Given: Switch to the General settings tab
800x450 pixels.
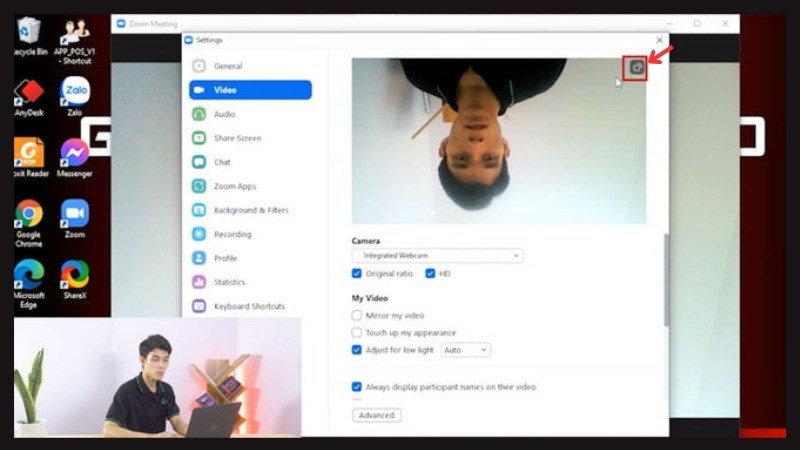Looking at the screenshot, I should point(227,66).
